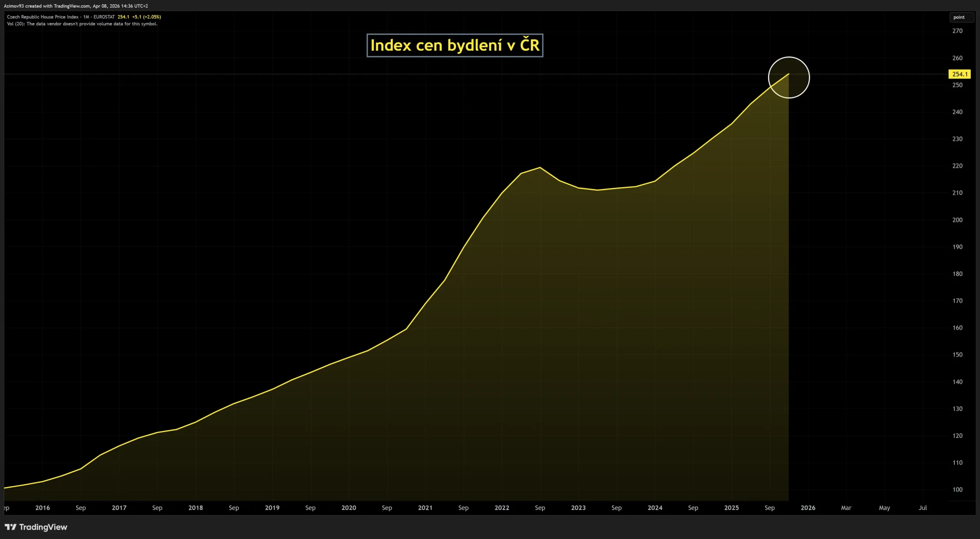
Task: Click the Czech Republic House Price Index title
Action: [42, 17]
